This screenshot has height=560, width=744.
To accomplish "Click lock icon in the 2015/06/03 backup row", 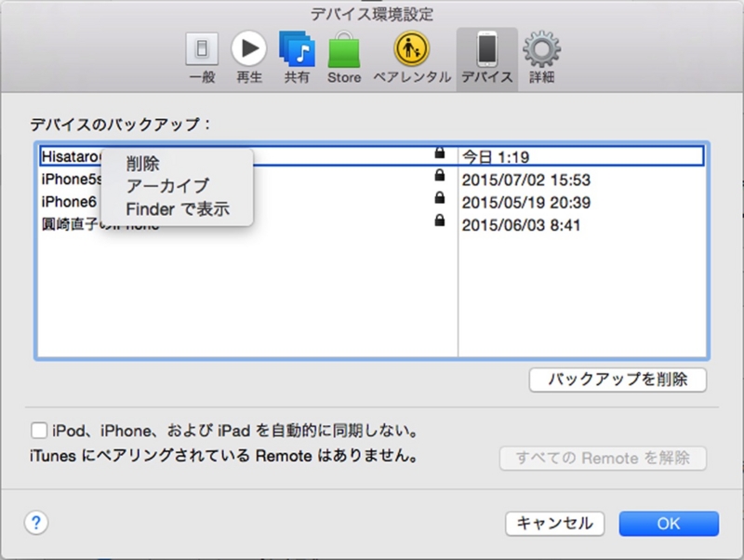I will point(440,220).
